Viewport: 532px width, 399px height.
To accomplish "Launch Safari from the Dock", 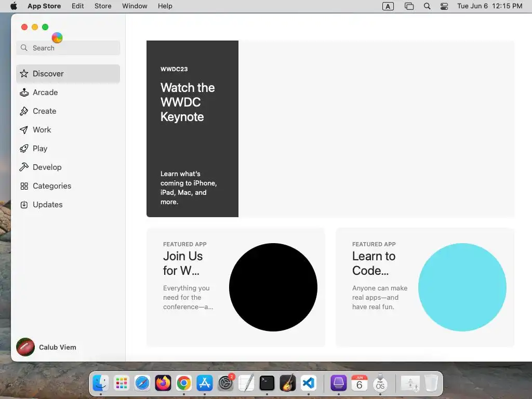I will [142, 383].
